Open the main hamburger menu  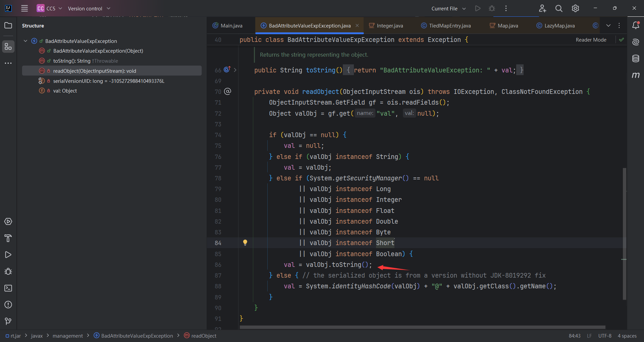(24, 8)
